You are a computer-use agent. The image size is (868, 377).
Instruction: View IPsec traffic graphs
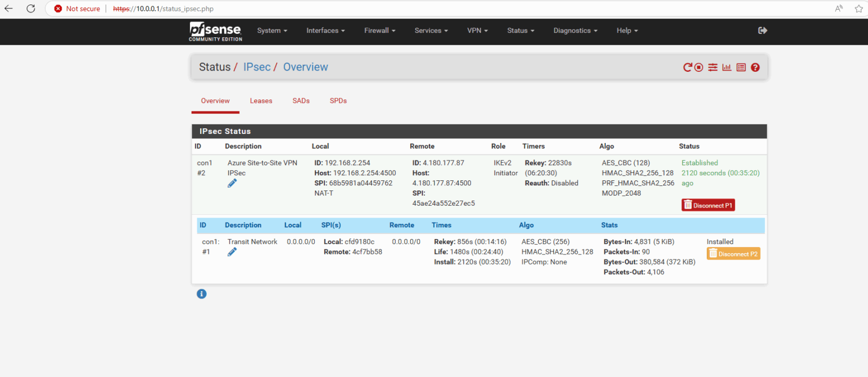727,67
